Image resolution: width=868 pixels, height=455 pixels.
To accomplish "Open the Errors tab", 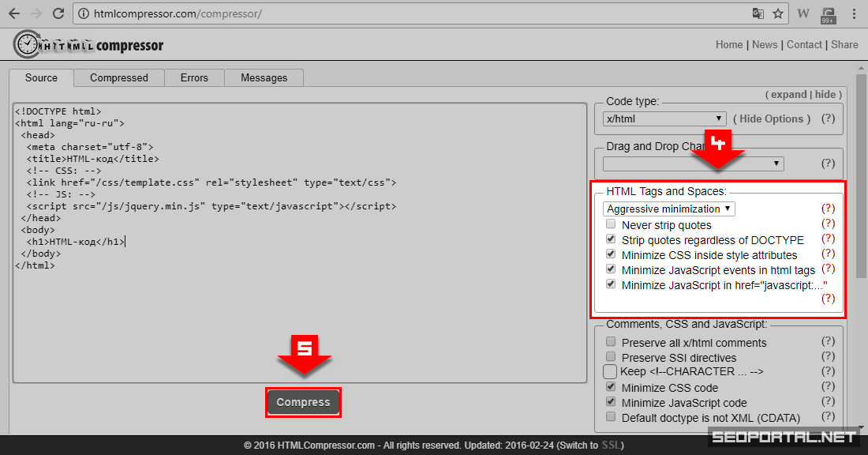I will pyautogui.click(x=193, y=77).
